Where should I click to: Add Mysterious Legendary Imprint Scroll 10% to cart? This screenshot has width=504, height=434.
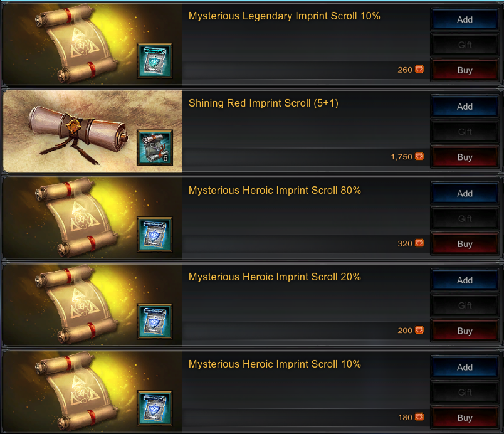tap(465, 19)
